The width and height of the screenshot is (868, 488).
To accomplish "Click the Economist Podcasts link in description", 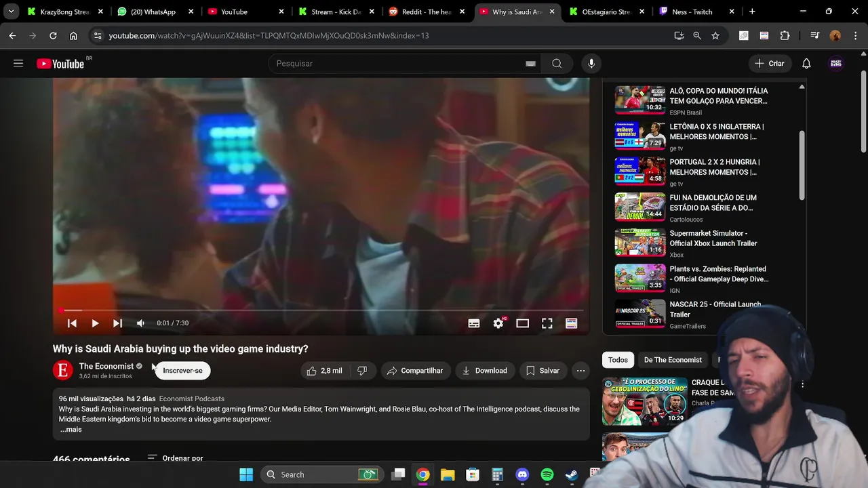I will point(191,399).
